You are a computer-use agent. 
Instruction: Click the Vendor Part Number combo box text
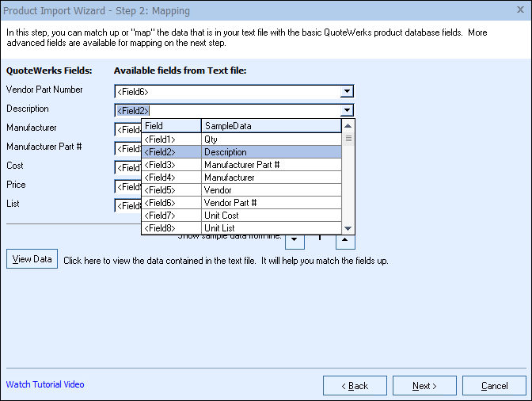(227, 92)
